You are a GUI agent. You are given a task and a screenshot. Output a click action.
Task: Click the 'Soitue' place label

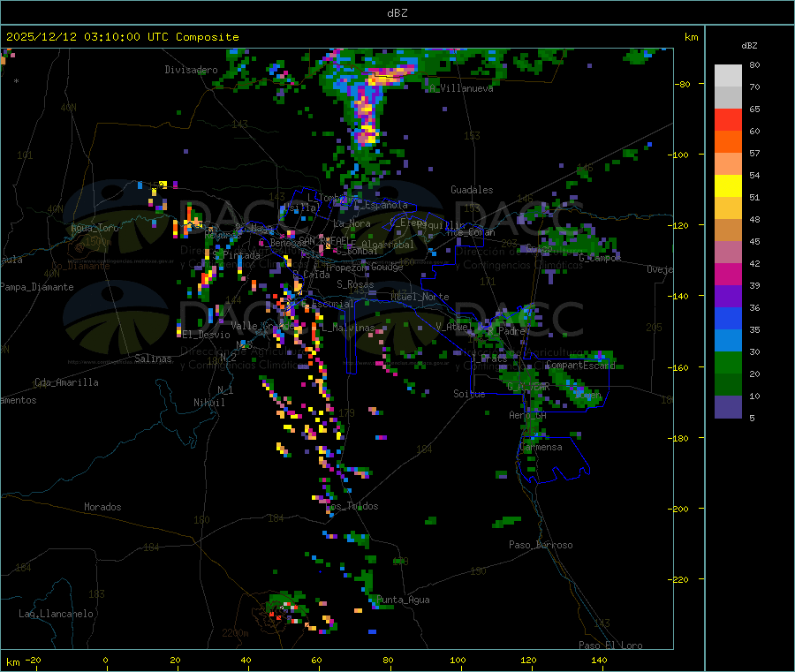tap(469, 394)
